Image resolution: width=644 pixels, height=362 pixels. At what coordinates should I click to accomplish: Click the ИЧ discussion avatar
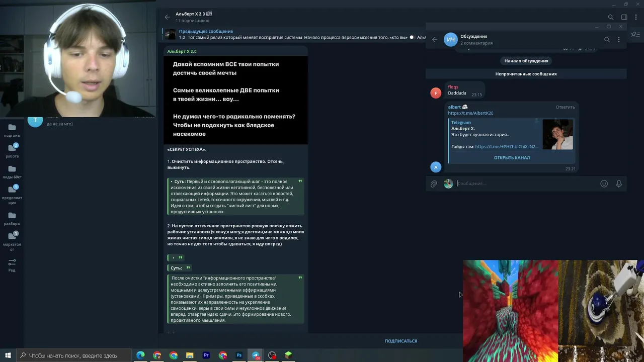pos(451,40)
